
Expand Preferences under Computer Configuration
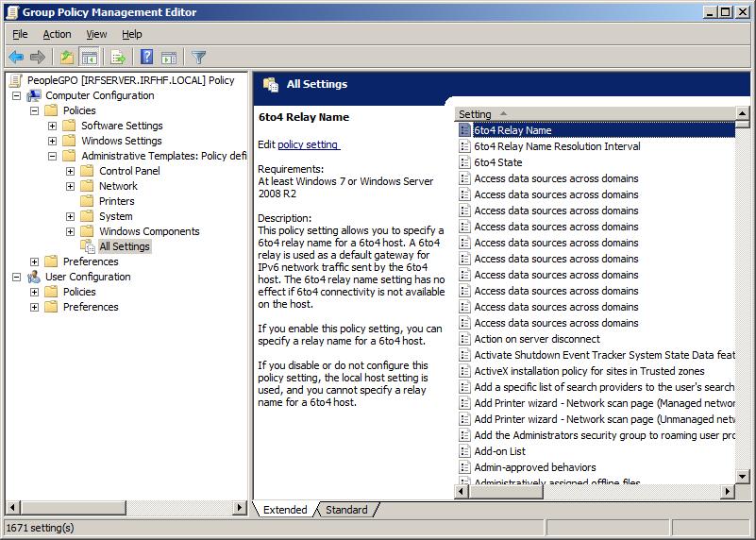(x=34, y=262)
